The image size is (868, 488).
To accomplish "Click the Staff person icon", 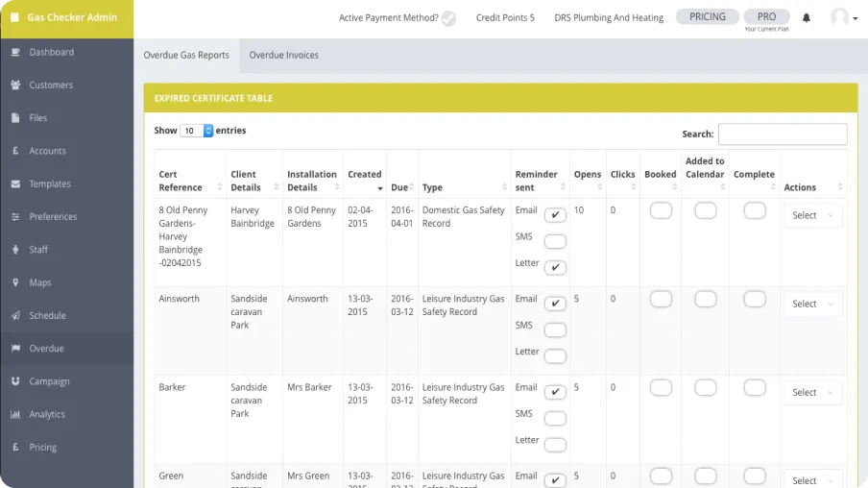I will click(x=15, y=250).
